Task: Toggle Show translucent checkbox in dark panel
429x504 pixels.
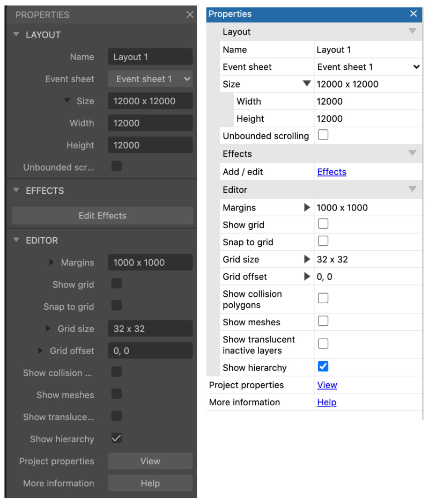Action: [x=116, y=416]
